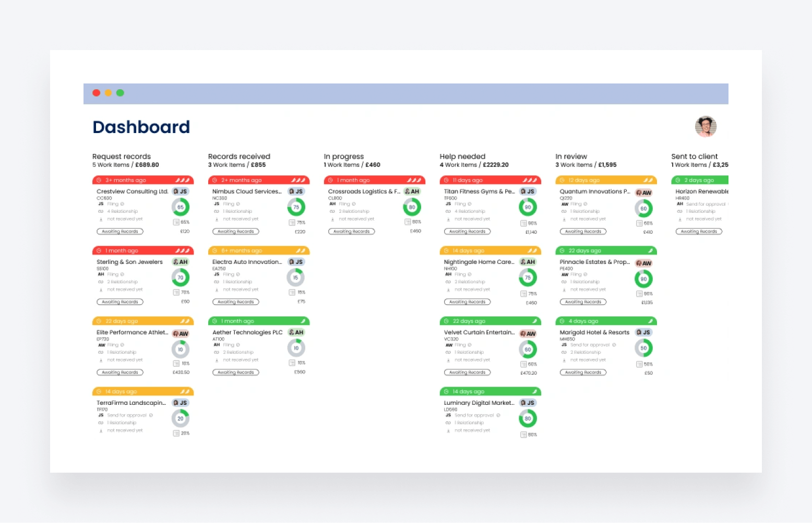Screen dimensions: 812x529
Task: Click the £560 amount on Aether Technologies card
Action: [x=300, y=372]
